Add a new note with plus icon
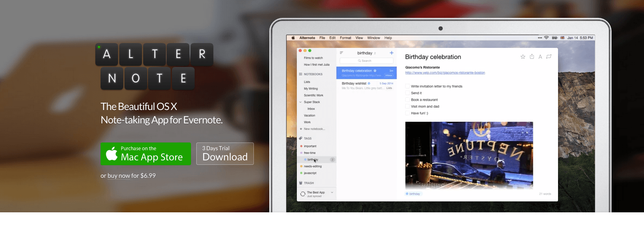The width and height of the screenshot is (644, 231). tap(391, 53)
